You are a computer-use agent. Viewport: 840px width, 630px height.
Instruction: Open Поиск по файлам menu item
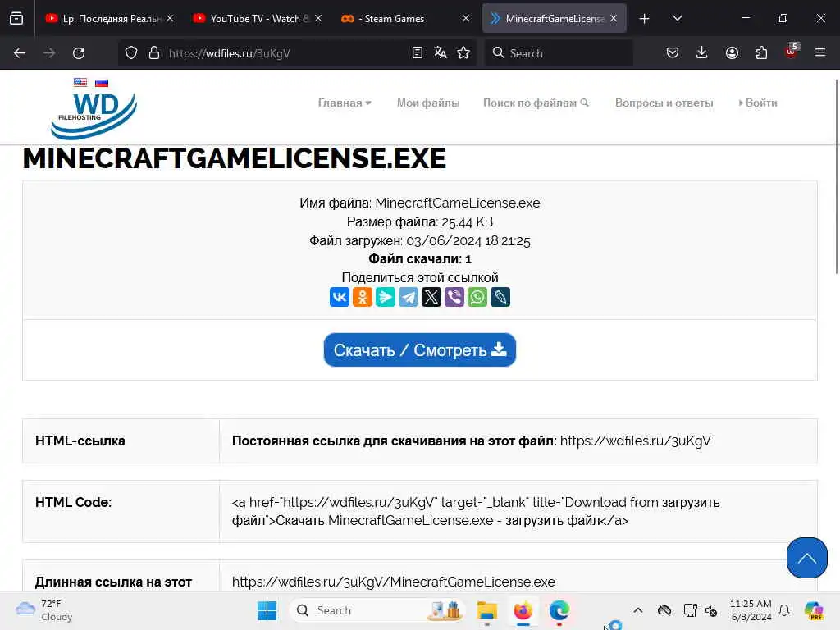536,103
